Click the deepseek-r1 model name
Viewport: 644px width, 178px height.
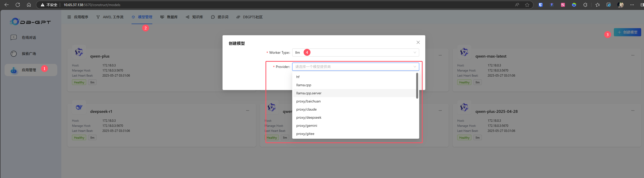pyautogui.click(x=101, y=112)
